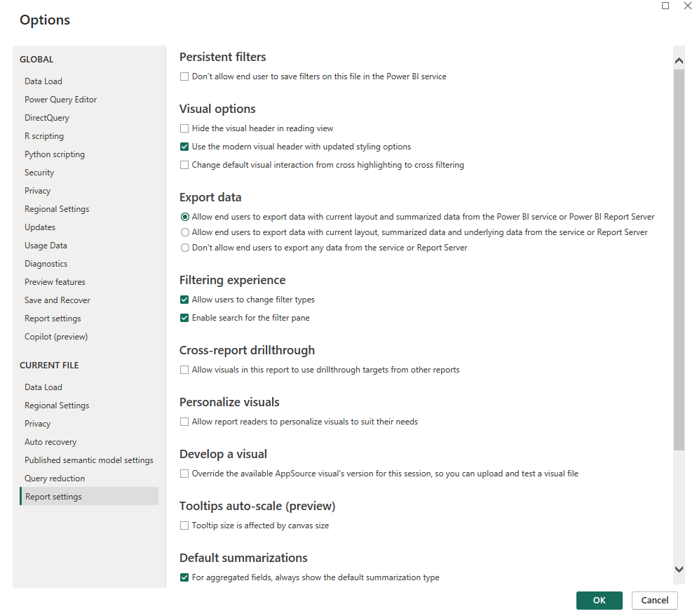Enable 'Hide the visual header in reading view'

click(x=184, y=128)
